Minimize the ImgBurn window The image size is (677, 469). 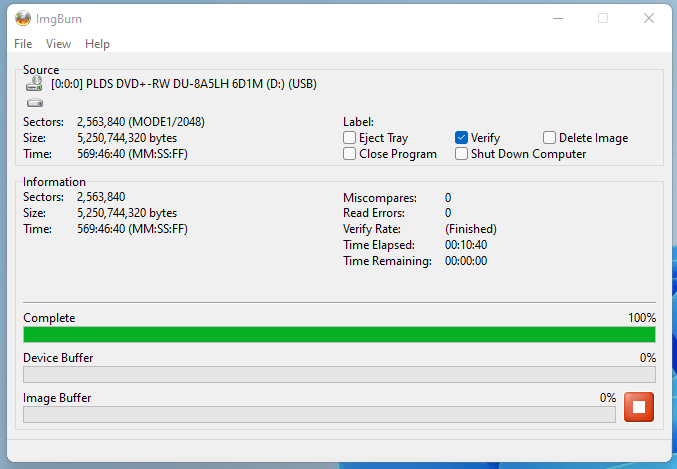click(558, 18)
